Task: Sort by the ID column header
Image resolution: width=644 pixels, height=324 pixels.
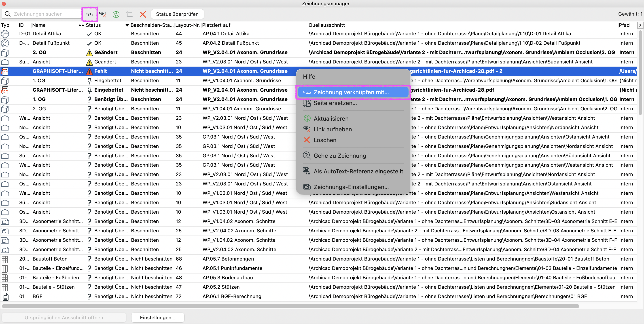Action: click(x=21, y=25)
